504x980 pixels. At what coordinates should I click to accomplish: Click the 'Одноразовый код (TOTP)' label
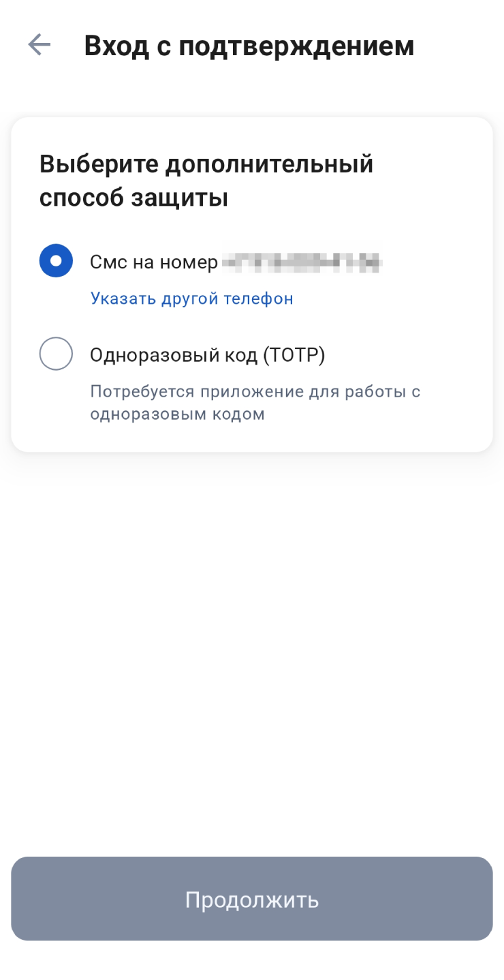(207, 355)
